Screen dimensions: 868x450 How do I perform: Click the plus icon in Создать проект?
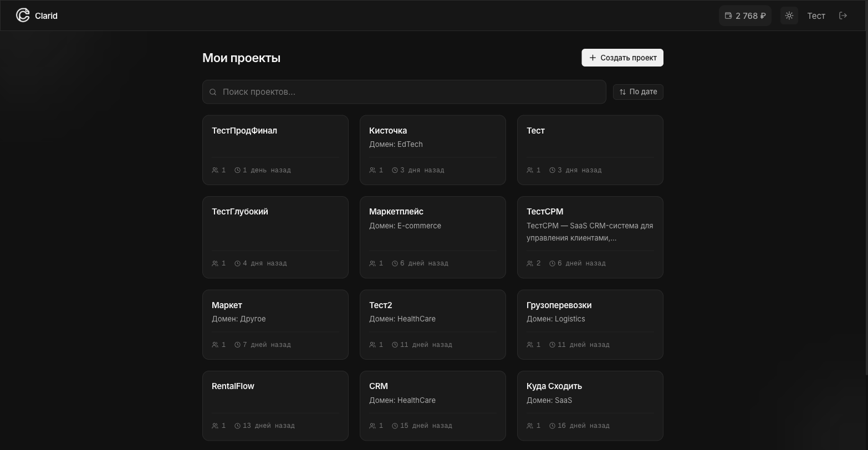click(593, 58)
